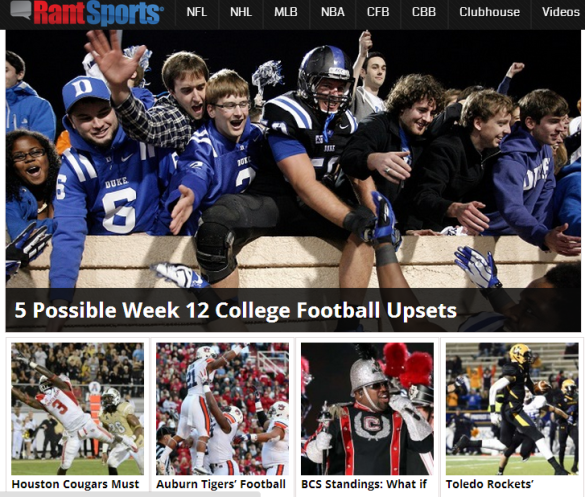
Task: Open the CFB college football section
Action: [378, 12]
